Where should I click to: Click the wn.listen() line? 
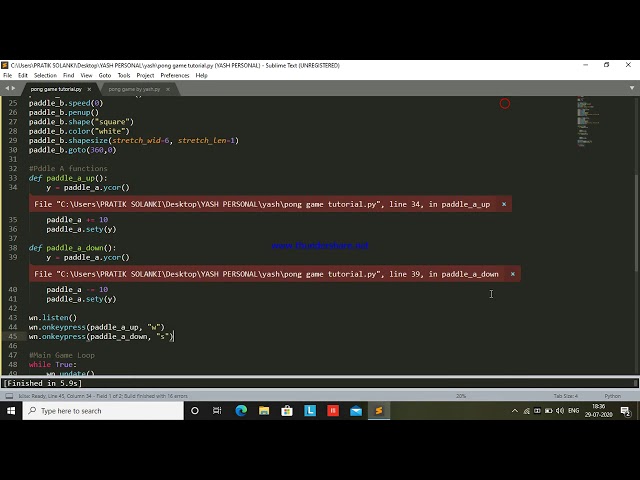click(x=53, y=318)
